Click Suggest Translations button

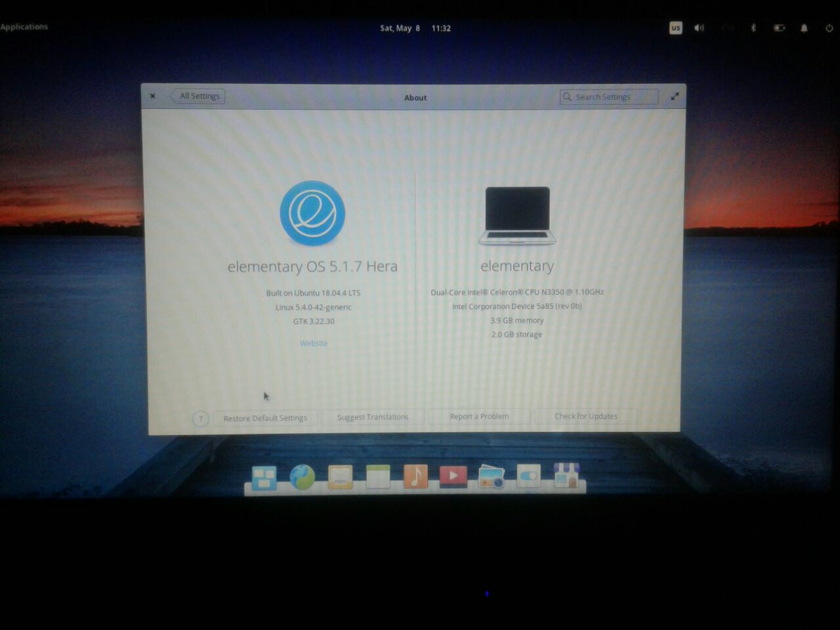tap(373, 417)
